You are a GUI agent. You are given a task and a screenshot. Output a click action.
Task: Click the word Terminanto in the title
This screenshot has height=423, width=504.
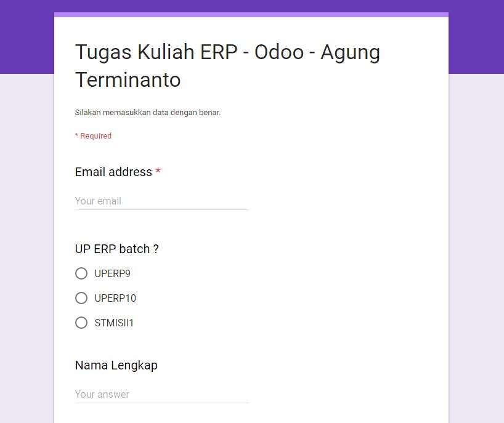click(x=128, y=80)
